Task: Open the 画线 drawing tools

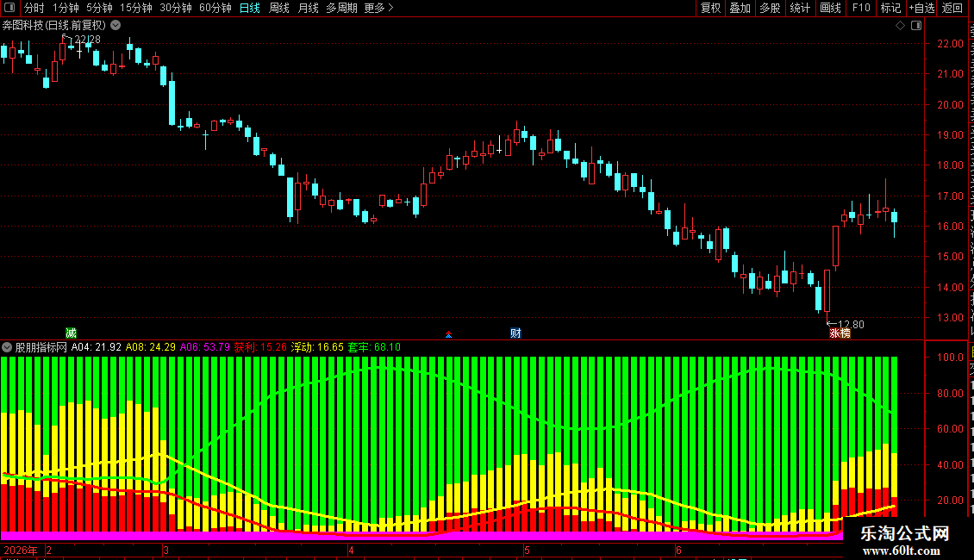Action: tap(830, 8)
